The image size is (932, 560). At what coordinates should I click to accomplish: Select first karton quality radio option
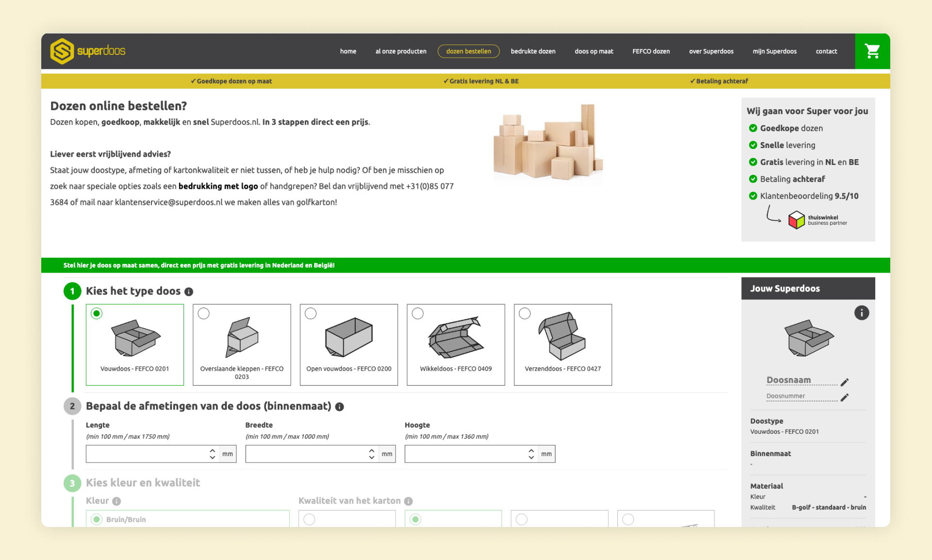coord(309,519)
